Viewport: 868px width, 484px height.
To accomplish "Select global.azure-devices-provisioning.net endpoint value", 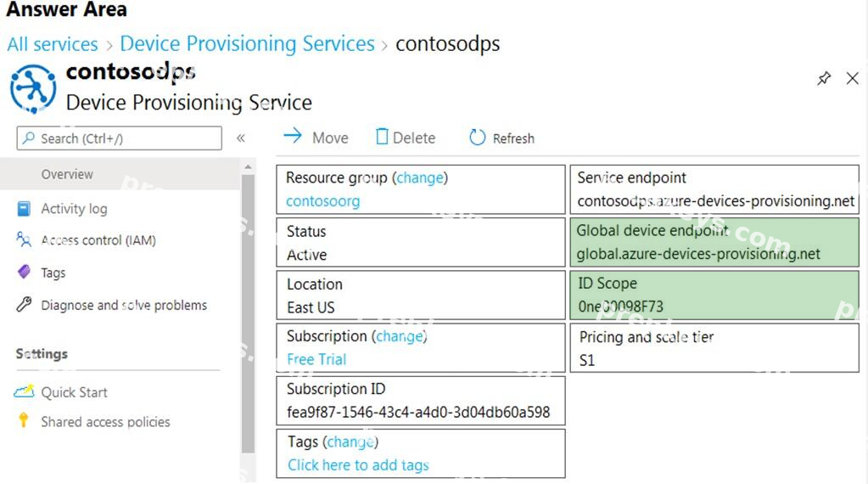I will 698,254.
